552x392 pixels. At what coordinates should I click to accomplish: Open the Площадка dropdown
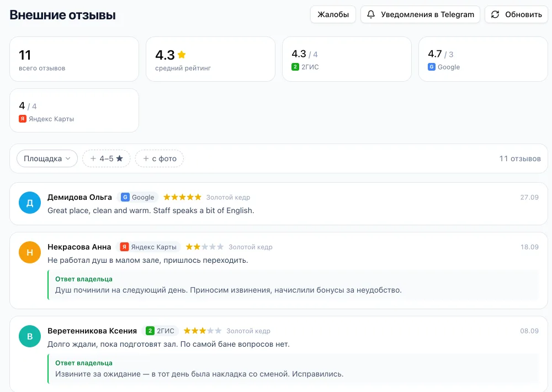[47, 158]
